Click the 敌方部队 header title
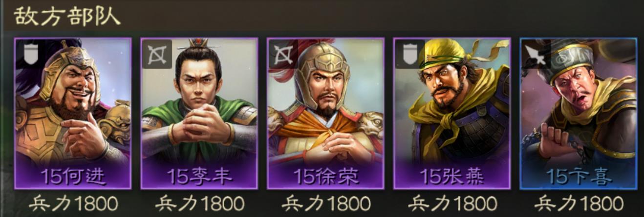644x217 pixels. pos(67,17)
